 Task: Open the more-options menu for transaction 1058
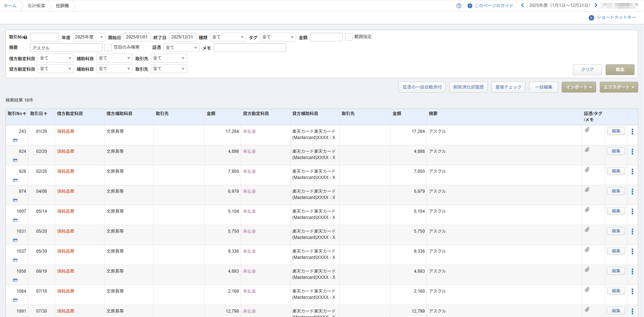coord(632,271)
